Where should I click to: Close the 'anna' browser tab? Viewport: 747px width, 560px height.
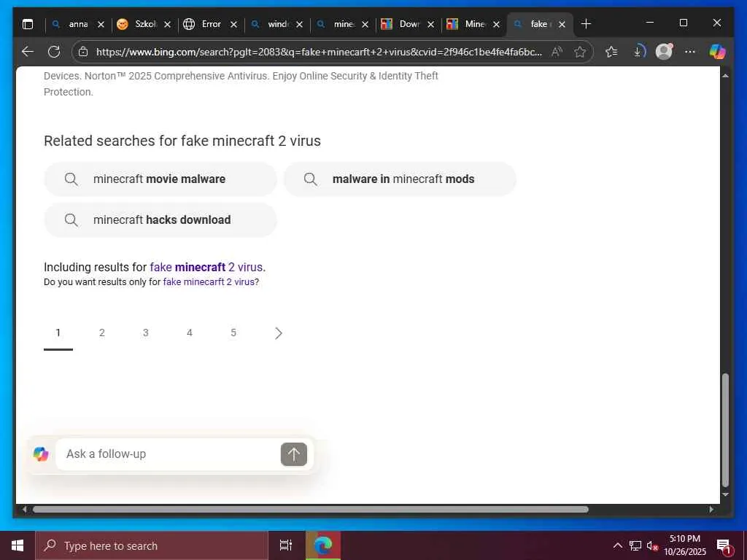(101, 24)
